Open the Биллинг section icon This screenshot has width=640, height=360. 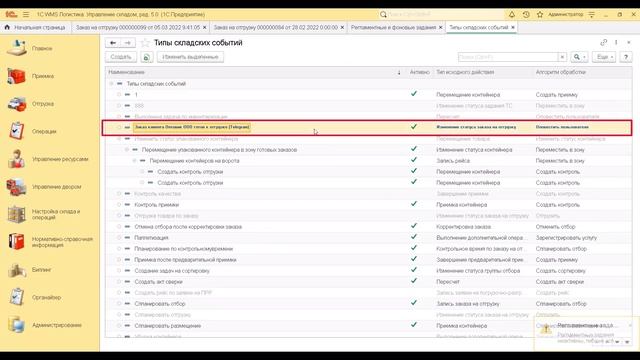coord(17,270)
